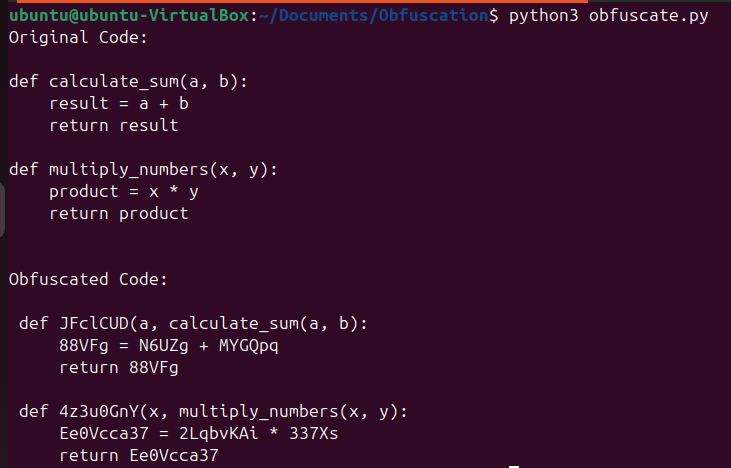Viewport: 731px width, 468px height.
Task: Click the variable 2LqbvKAi in output
Action: click(219, 434)
